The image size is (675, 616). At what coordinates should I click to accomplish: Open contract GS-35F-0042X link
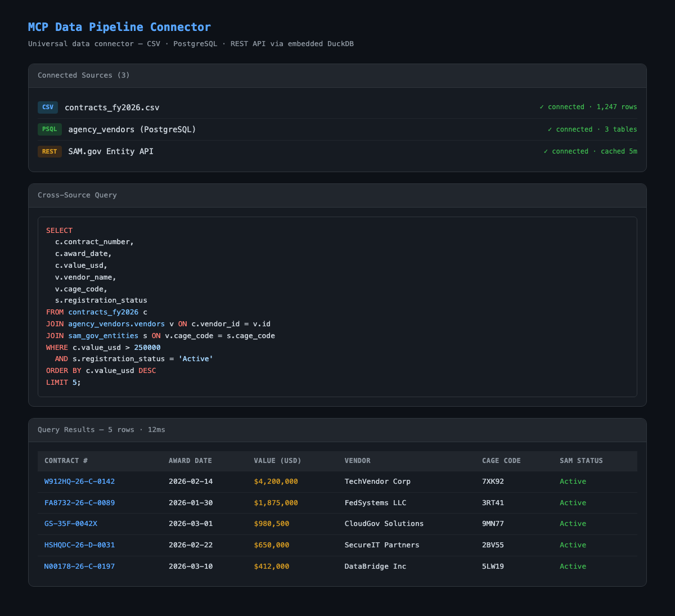[71, 524]
